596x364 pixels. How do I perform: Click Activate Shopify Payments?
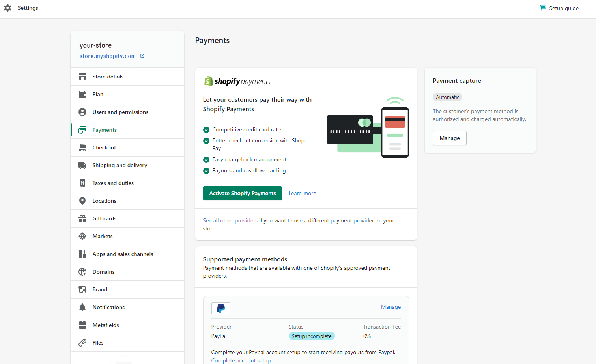(242, 193)
